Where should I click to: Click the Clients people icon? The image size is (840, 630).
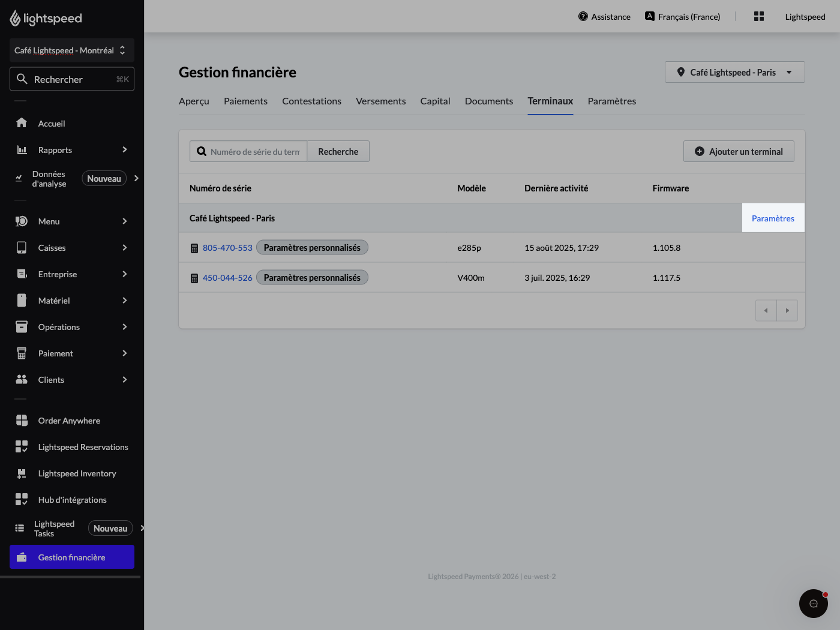(x=22, y=380)
